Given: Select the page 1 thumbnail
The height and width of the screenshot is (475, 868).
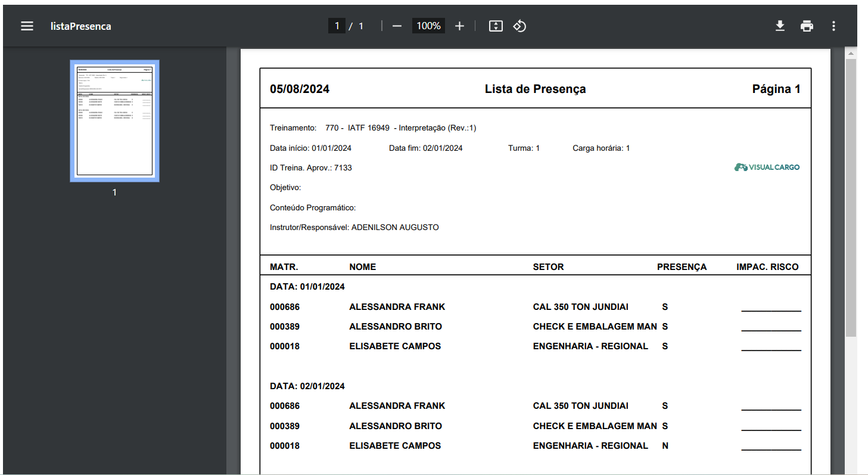Looking at the screenshot, I should pyautogui.click(x=114, y=120).
